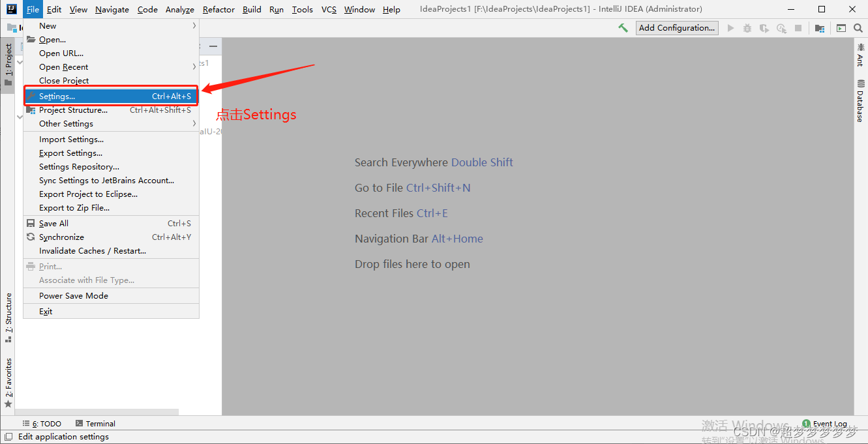Image resolution: width=868 pixels, height=444 pixels.
Task: Open the Run menu
Action: point(277,9)
